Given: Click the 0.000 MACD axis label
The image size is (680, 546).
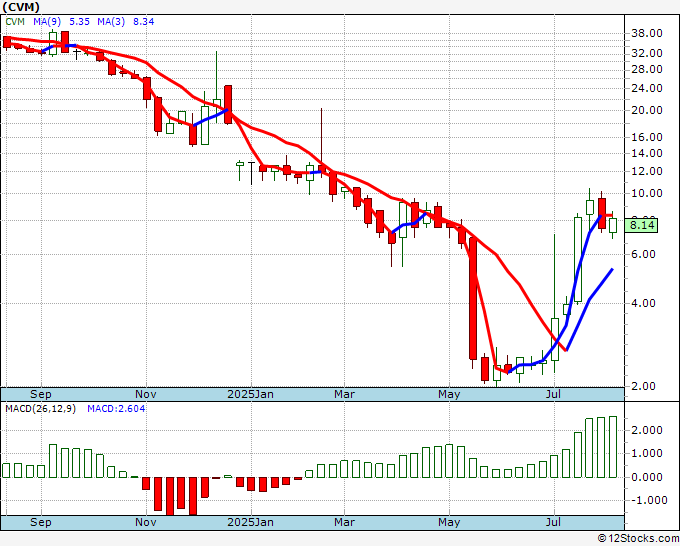Looking at the screenshot, I should tap(647, 477).
